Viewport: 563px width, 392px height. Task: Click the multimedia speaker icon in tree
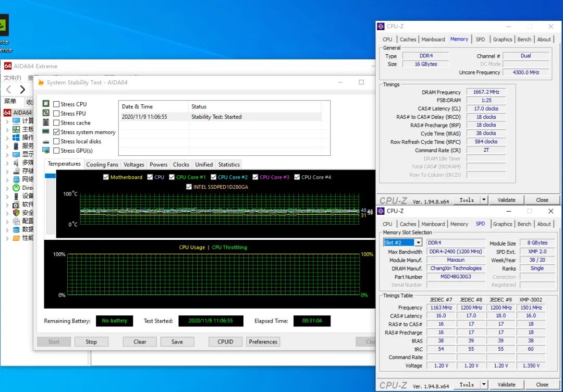[x=16, y=163]
